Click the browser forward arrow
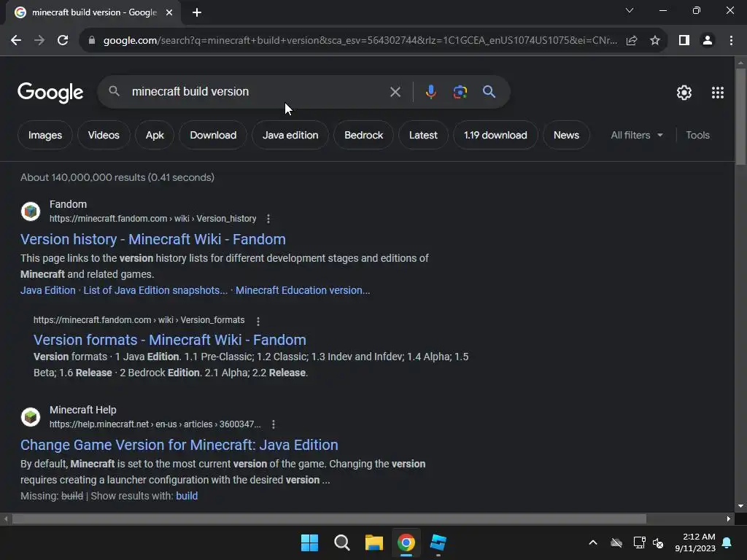 39,41
